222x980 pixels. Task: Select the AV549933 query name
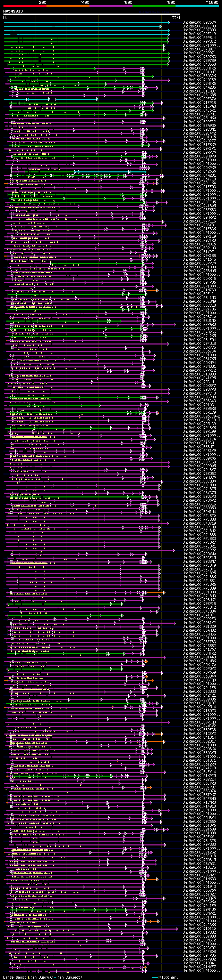(13, 11)
